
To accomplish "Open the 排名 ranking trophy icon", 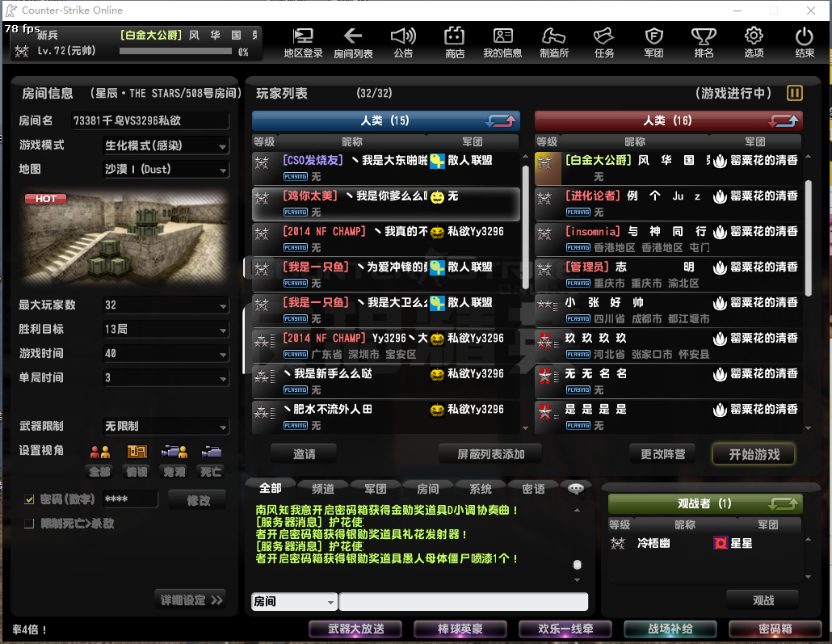I will pyautogui.click(x=704, y=43).
